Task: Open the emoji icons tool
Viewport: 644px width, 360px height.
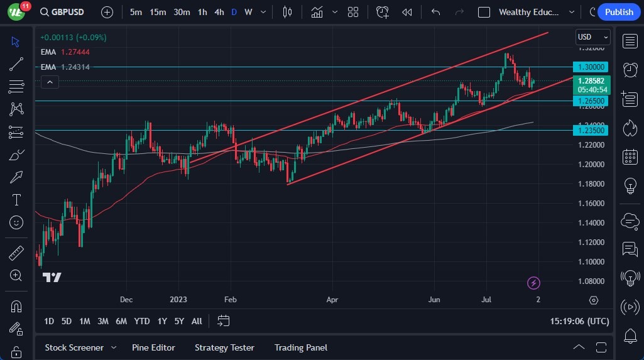Action: tap(16, 222)
